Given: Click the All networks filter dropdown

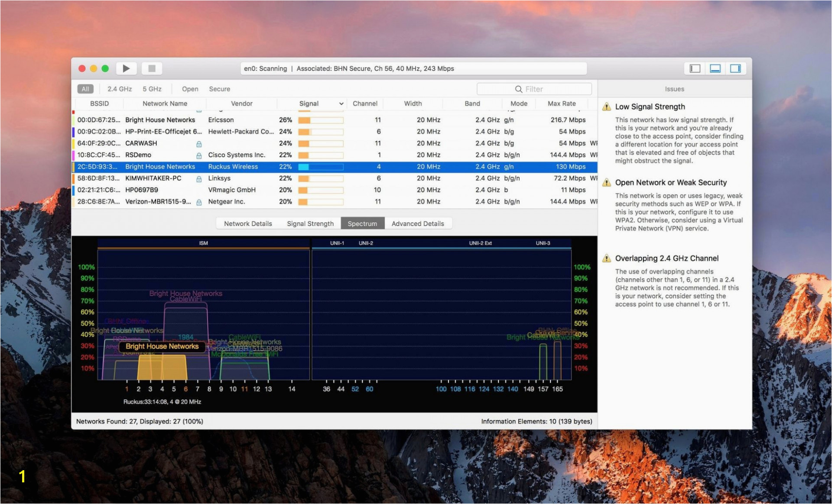Looking at the screenshot, I should pos(85,89).
